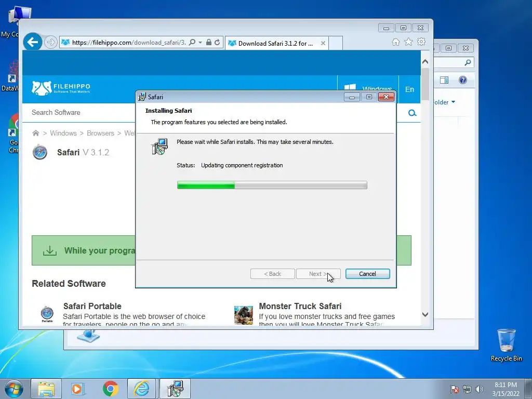
Task: Click the Internet Explorer forward arrow button
Action: tap(50, 43)
